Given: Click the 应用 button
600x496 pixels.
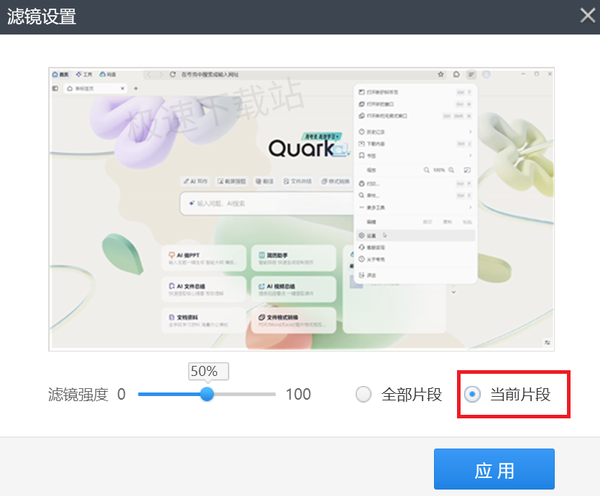Looking at the screenshot, I should 494,469.
